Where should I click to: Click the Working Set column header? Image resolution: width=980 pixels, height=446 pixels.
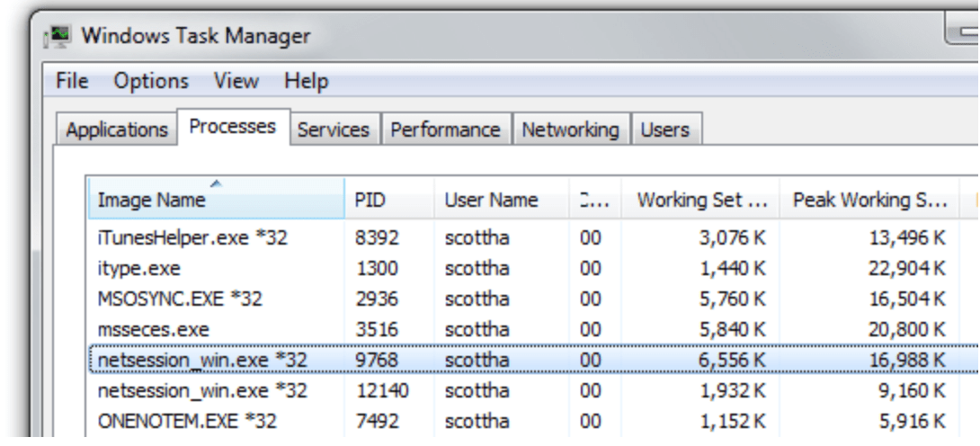point(701,200)
